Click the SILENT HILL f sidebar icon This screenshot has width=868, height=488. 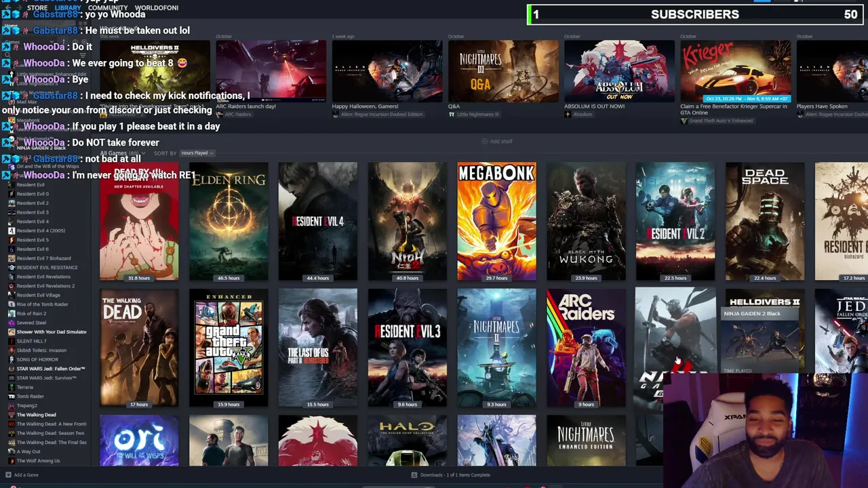(12, 341)
